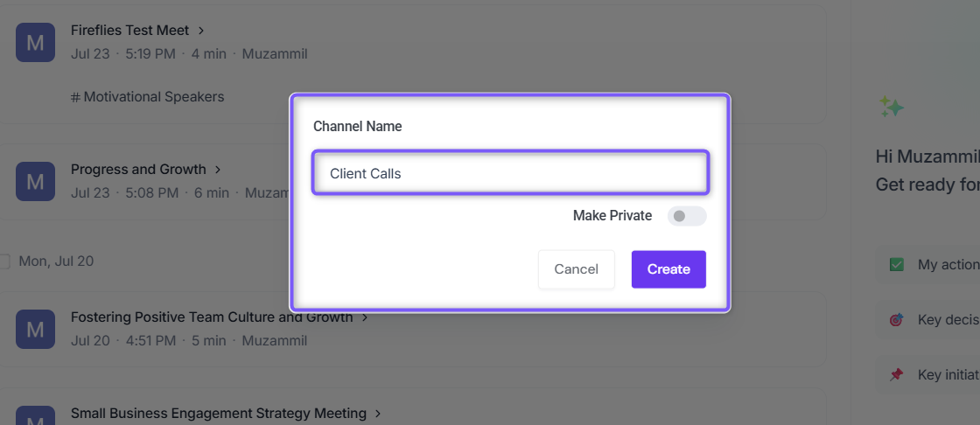This screenshot has height=425, width=980.
Task: Click the Jul 23 5:19 PM meeting details
Action: point(189,54)
